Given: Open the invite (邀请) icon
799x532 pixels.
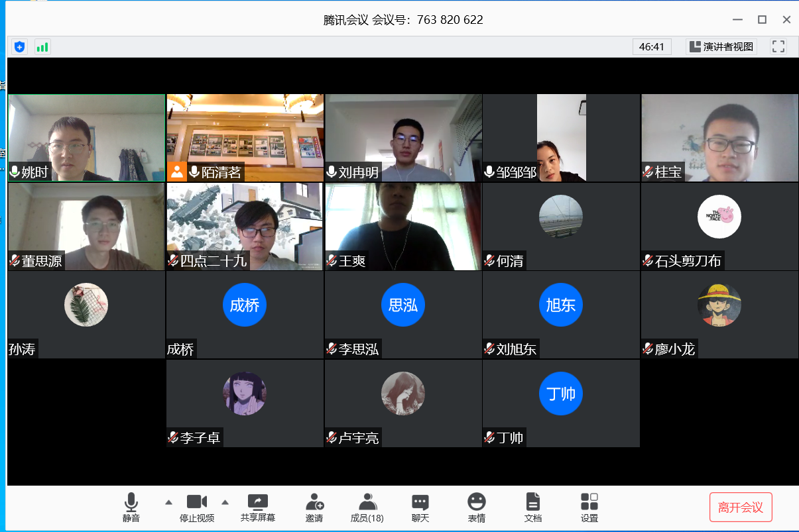Looking at the screenshot, I should click(x=314, y=507).
